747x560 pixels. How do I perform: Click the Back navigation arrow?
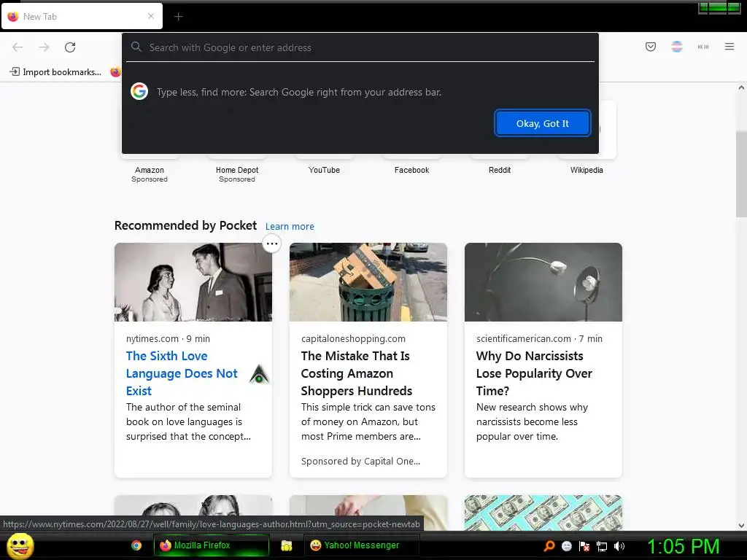point(18,47)
